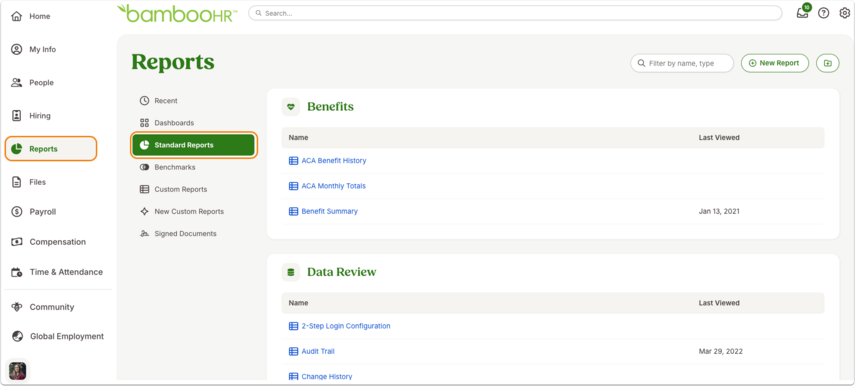
Task: Click the table icon beside Audit Trail
Action: 293,352
